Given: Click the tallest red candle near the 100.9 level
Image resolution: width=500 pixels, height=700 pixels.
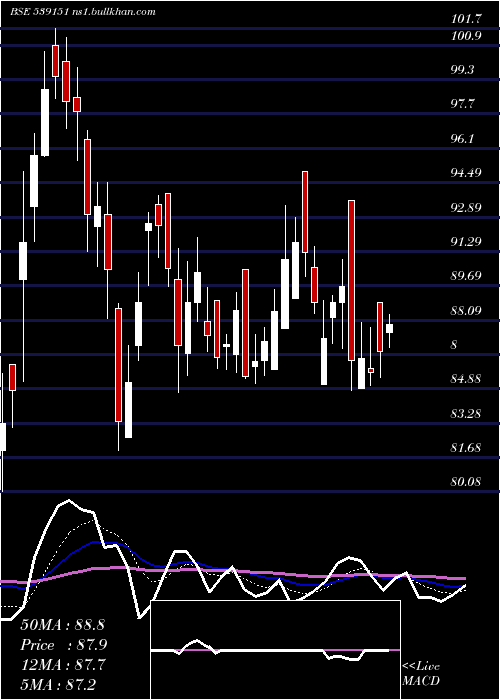Looking at the screenshot, I should (55, 61).
